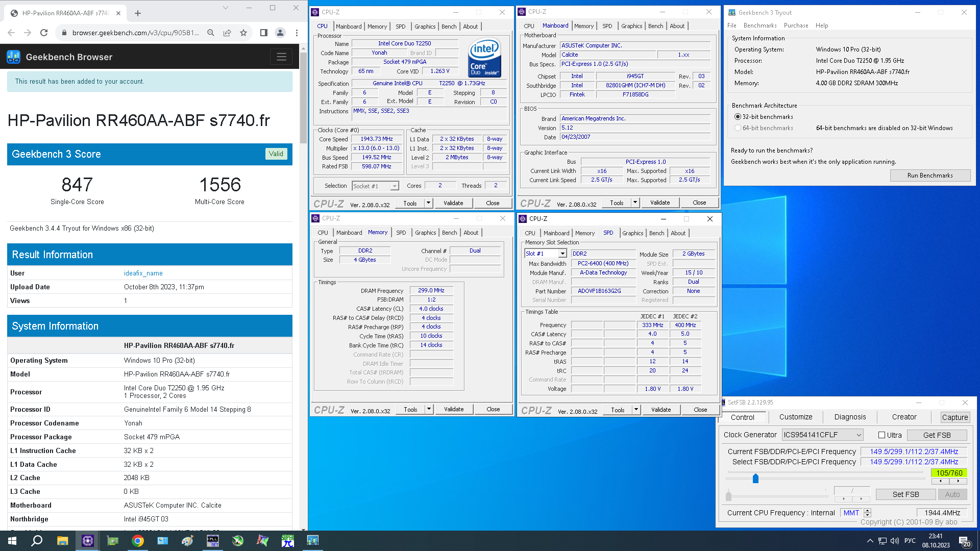Open the paint palette app in taskbar
Image resolution: width=980 pixels, height=551 pixels.
[x=187, y=541]
